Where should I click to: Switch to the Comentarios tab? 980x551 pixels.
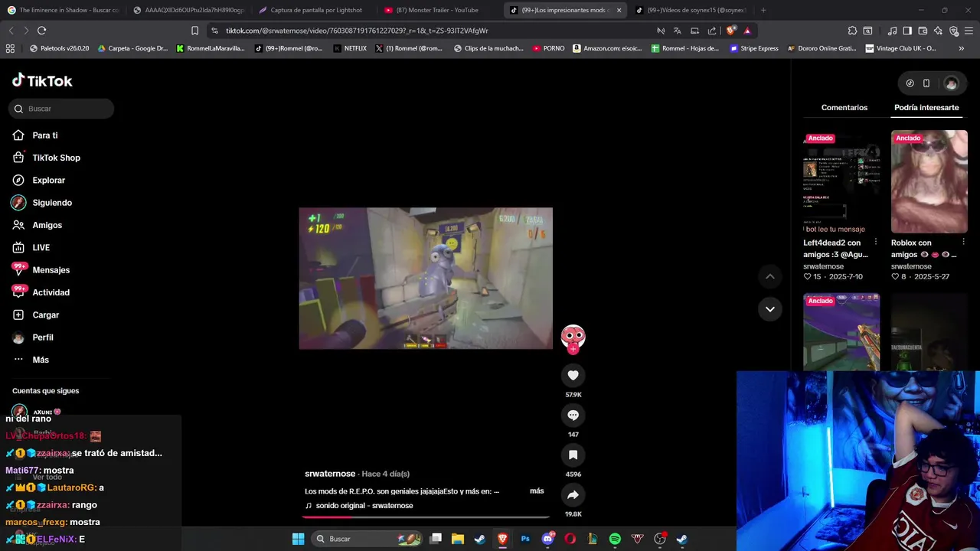pos(844,108)
